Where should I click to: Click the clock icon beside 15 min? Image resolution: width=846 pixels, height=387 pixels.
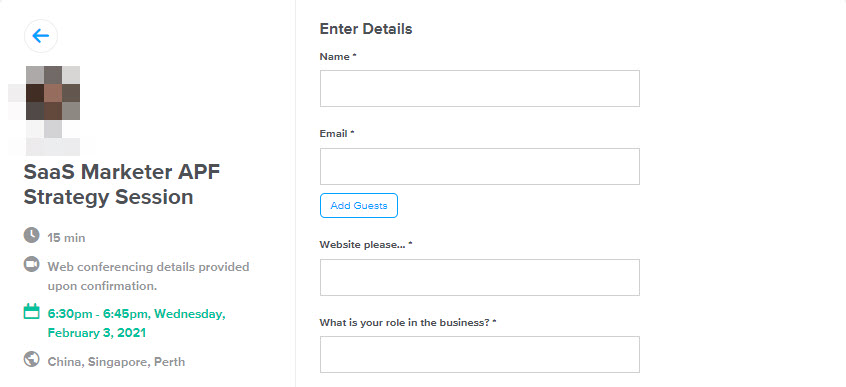click(x=31, y=235)
